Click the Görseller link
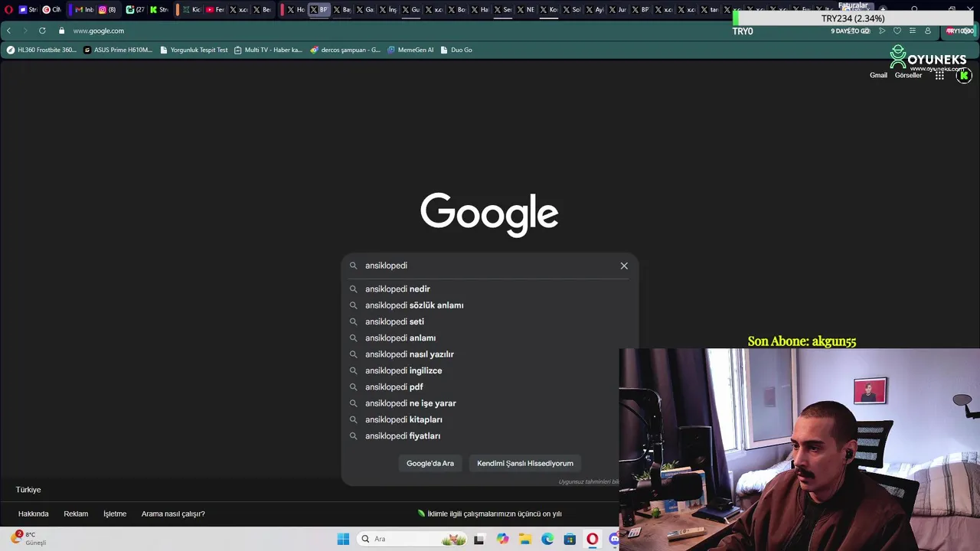 (908, 75)
